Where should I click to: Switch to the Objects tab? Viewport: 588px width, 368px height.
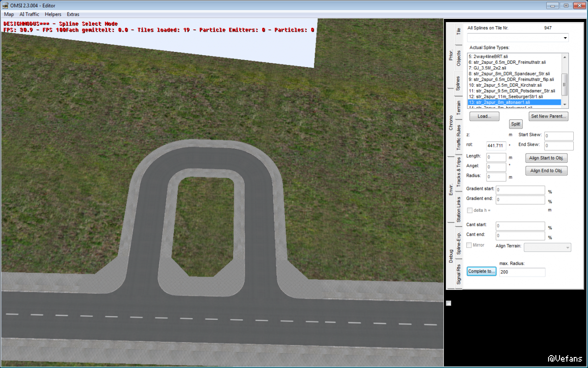(x=459, y=57)
